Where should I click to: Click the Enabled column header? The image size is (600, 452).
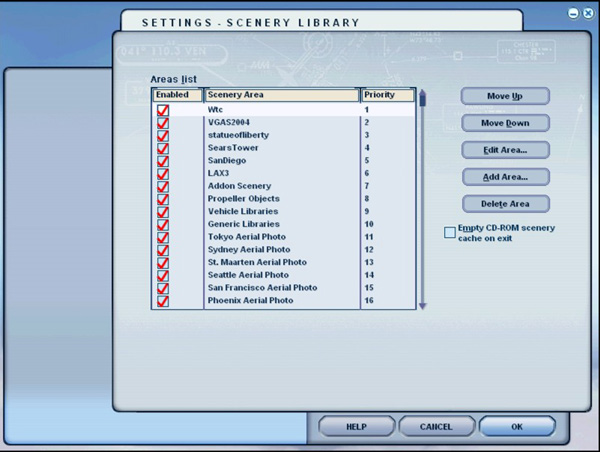(x=178, y=95)
